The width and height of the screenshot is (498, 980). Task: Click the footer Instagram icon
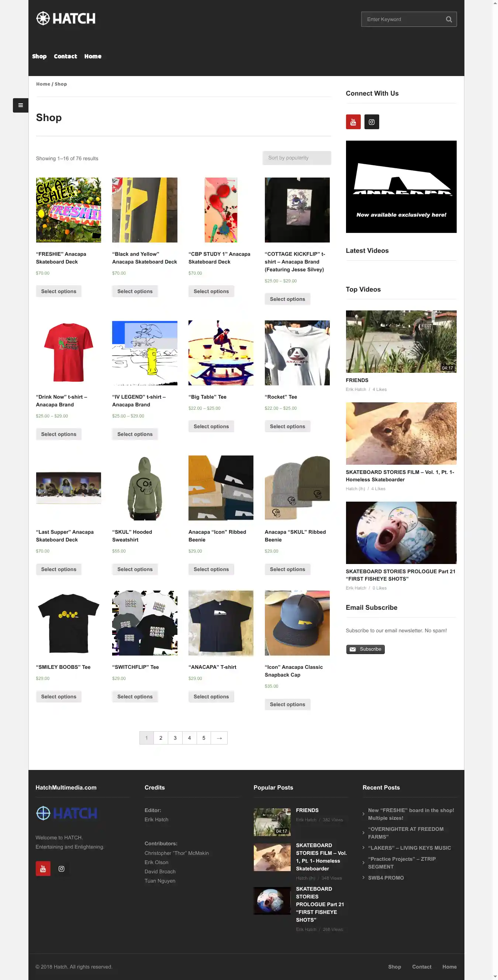62,869
